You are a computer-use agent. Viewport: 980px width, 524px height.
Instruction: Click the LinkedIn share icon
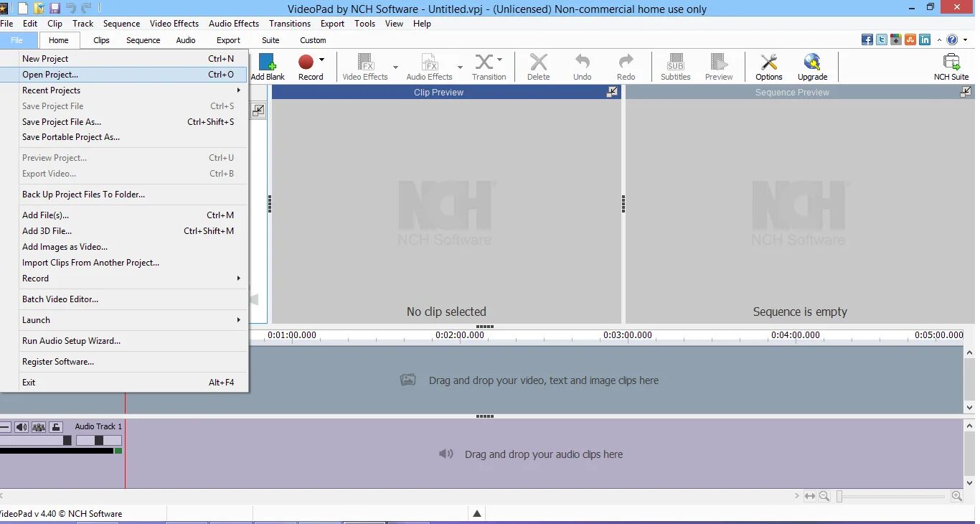pos(925,40)
